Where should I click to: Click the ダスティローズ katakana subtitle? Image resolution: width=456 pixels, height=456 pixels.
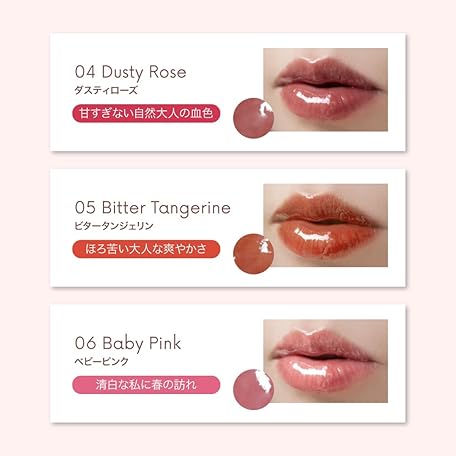point(106,90)
